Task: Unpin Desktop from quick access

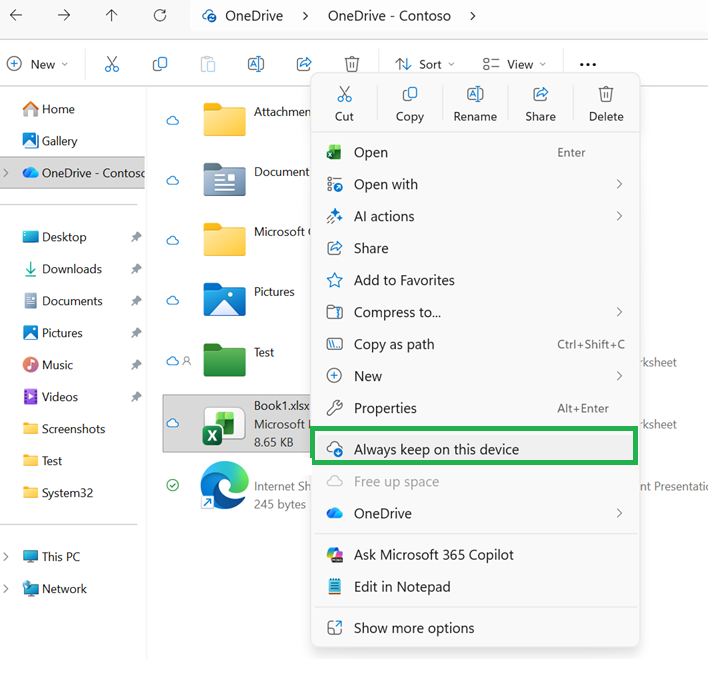Action: pos(136,237)
